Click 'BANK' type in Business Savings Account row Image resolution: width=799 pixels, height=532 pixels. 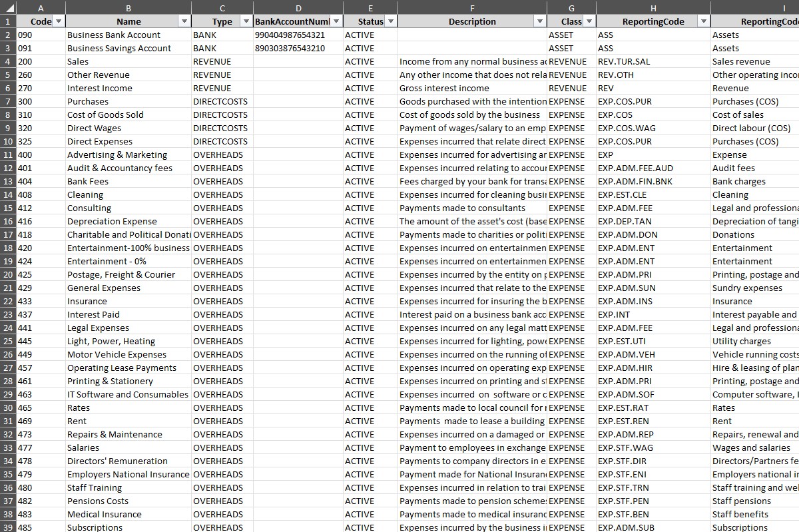coord(222,48)
